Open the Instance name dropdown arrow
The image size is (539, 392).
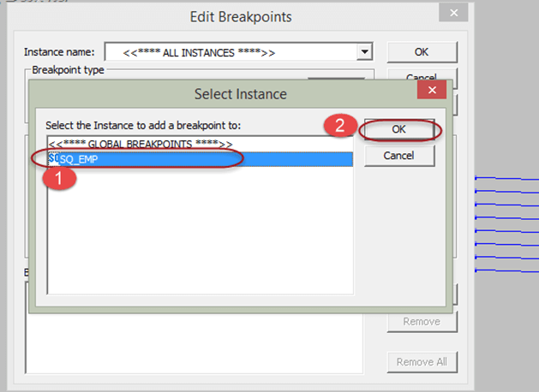click(365, 52)
